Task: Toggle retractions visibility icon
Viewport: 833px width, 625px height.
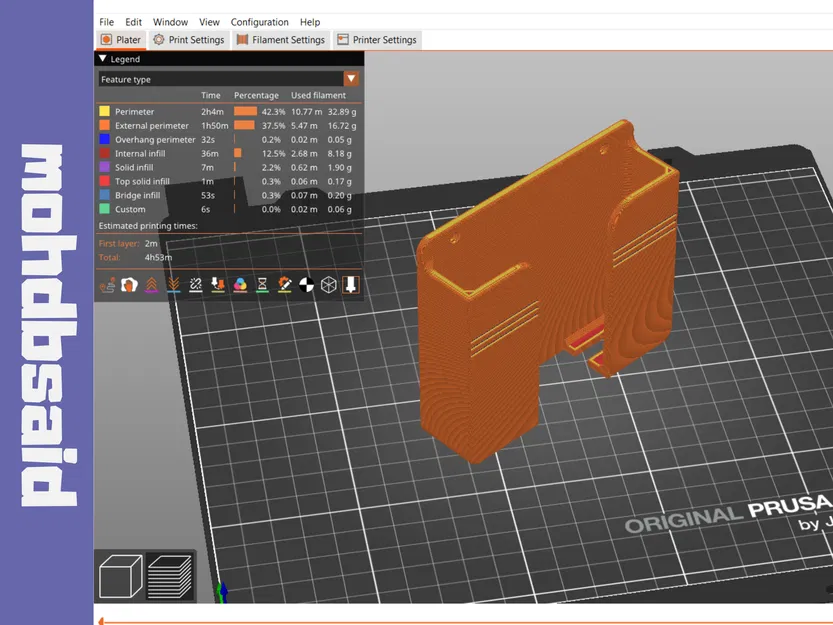Action: click(151, 285)
